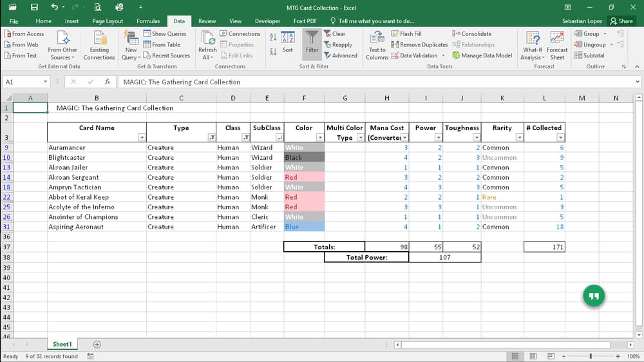
Task: Open Existing Connections
Action: click(99, 46)
